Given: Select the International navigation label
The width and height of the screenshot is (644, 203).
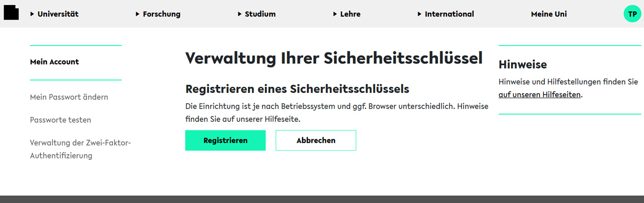Looking at the screenshot, I should (x=449, y=14).
